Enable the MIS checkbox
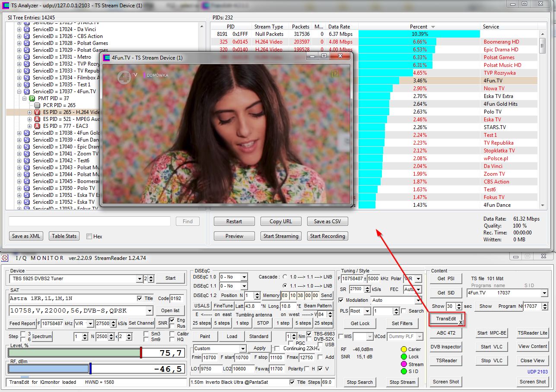This screenshot has width=556, height=392. coord(342,336)
